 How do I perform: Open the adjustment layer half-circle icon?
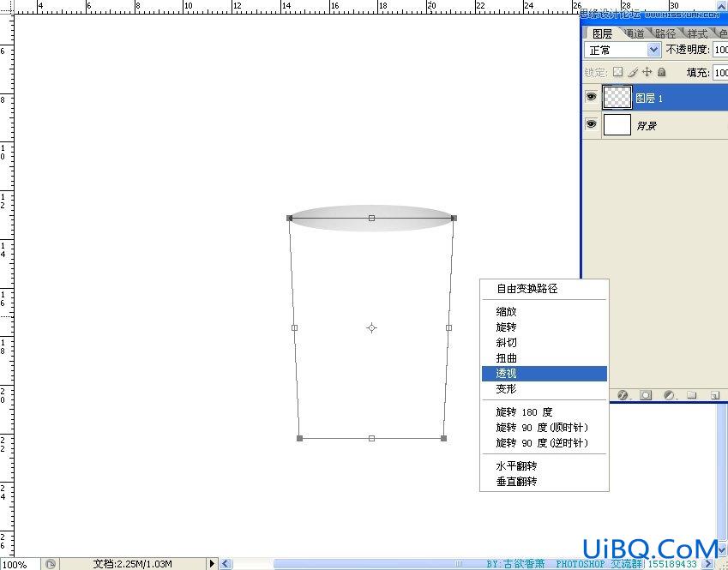coord(669,395)
